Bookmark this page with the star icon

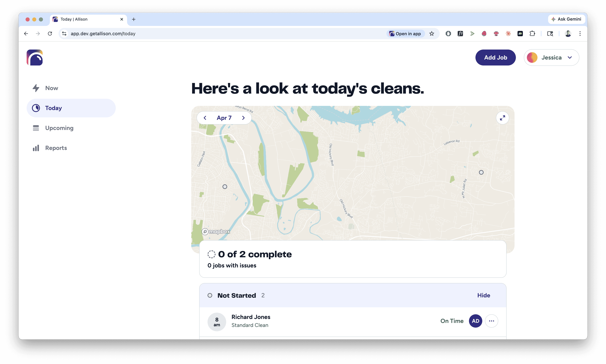click(432, 34)
